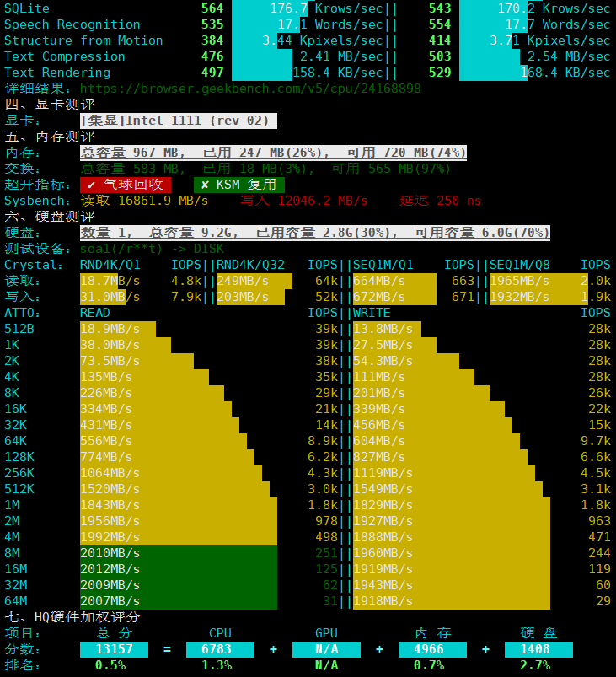Click the red 气球回收 checkmark badge

tap(126, 185)
